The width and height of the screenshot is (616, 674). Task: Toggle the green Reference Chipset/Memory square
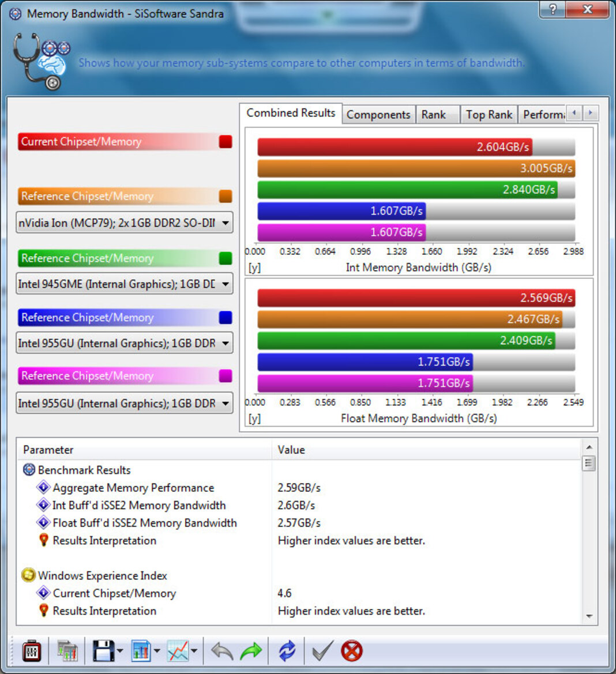226,258
